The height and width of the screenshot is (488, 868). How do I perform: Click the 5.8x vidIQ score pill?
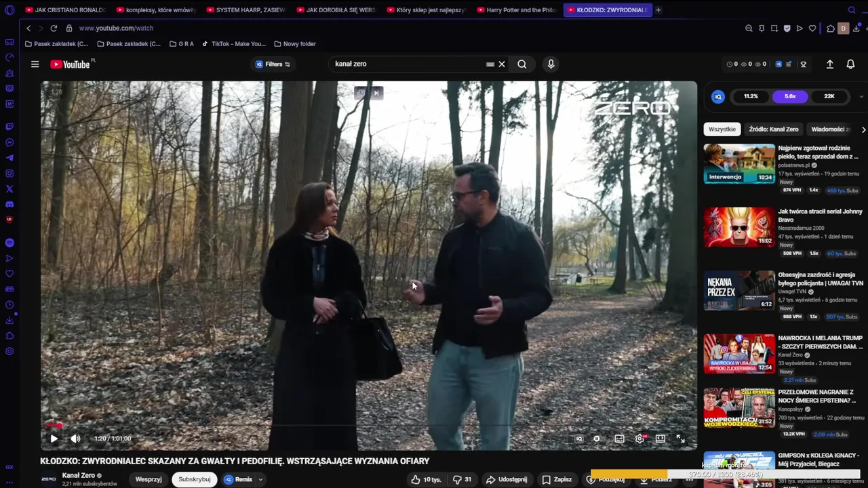(790, 96)
